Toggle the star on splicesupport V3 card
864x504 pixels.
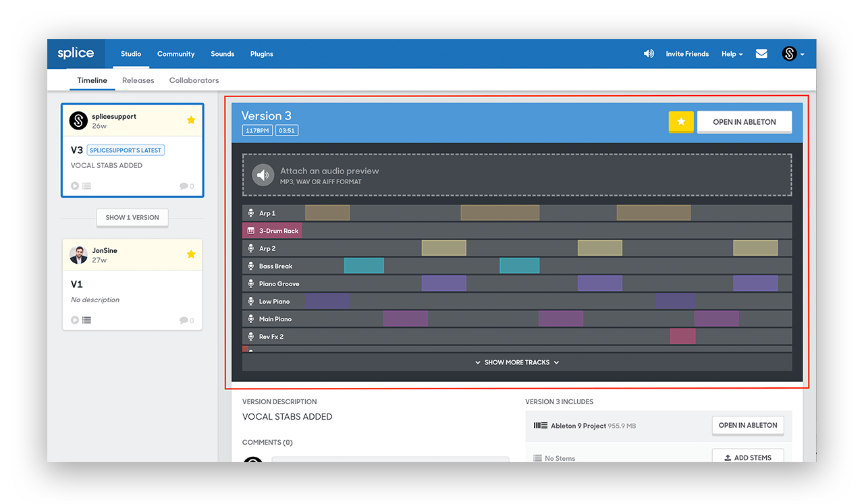[x=191, y=120]
